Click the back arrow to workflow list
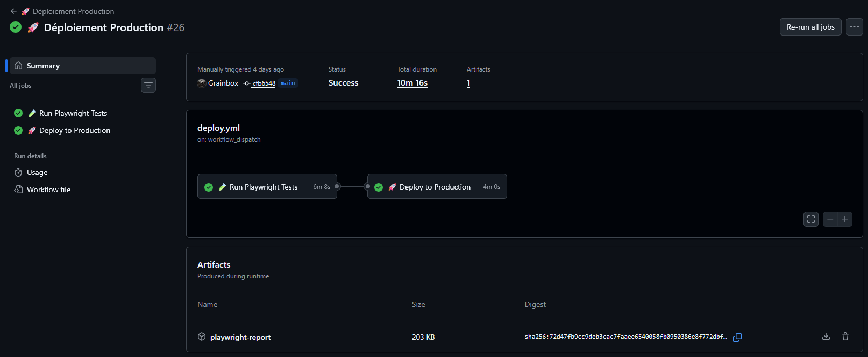This screenshot has width=868, height=357. (14, 11)
